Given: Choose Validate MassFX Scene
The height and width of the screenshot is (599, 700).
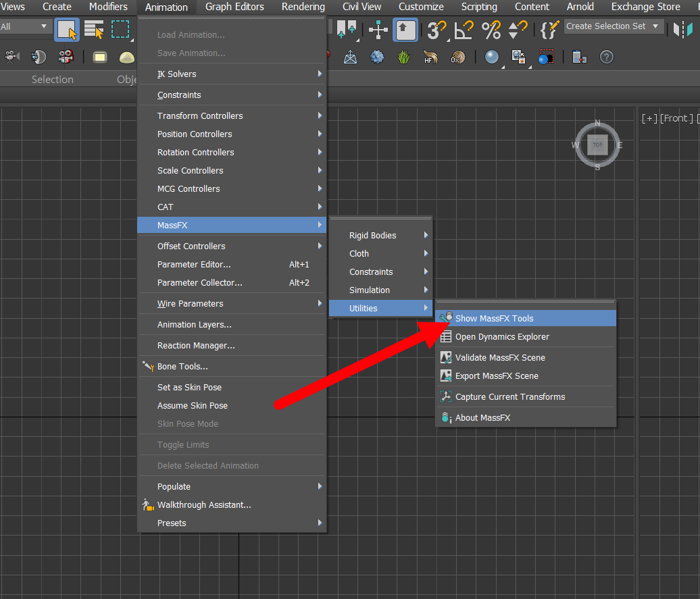Looking at the screenshot, I should [526, 357].
